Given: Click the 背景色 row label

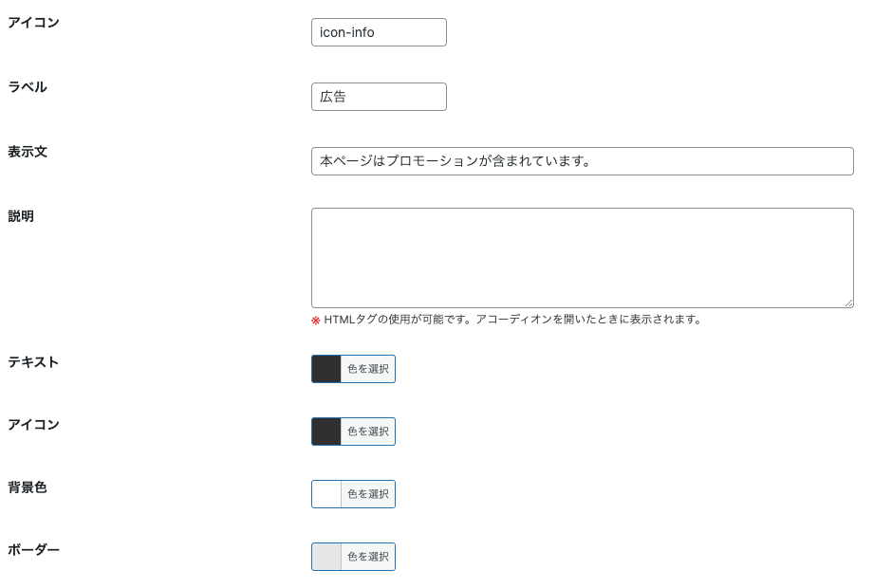Looking at the screenshot, I should click(x=28, y=487).
